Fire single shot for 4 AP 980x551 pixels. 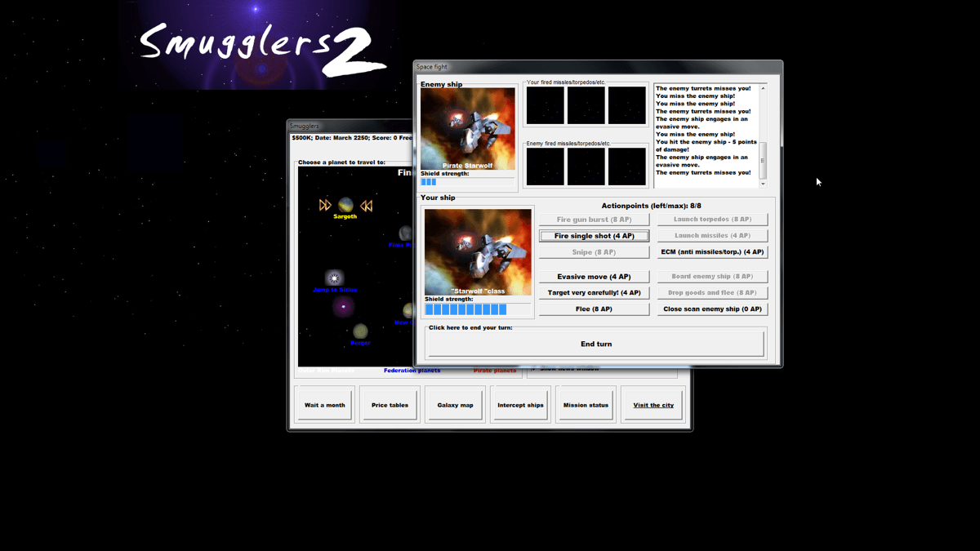tap(594, 236)
